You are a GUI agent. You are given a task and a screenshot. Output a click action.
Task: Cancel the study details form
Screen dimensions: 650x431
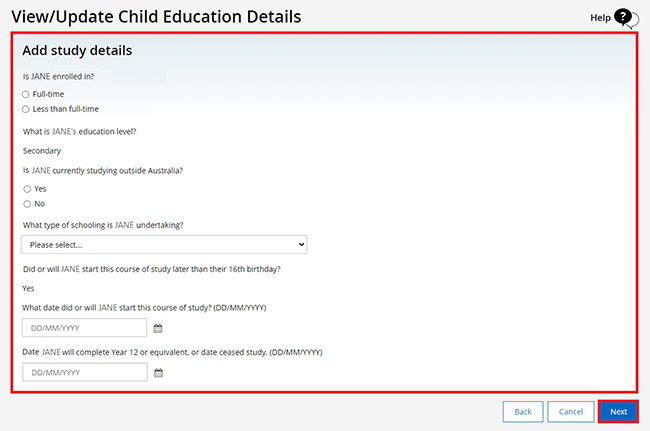click(x=570, y=412)
